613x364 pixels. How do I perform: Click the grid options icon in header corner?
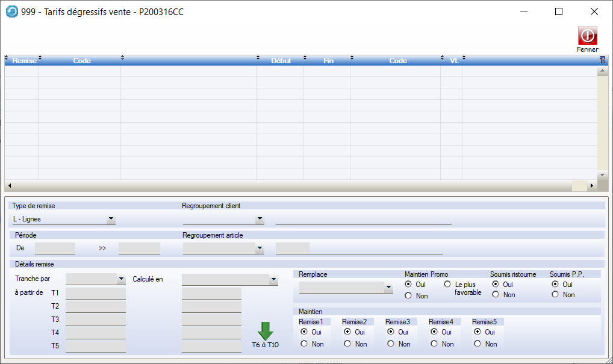click(603, 60)
